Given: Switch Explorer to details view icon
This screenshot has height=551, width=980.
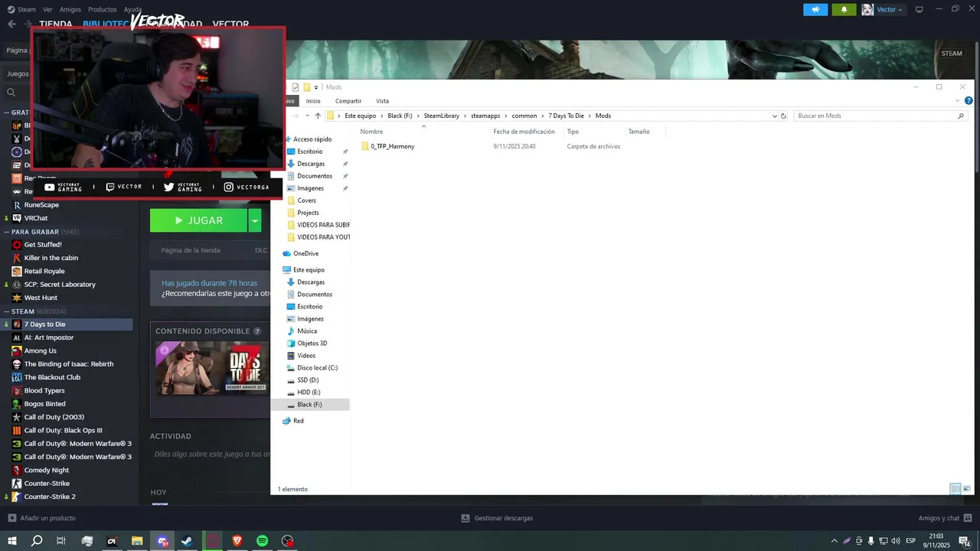Looking at the screenshot, I should (x=955, y=489).
